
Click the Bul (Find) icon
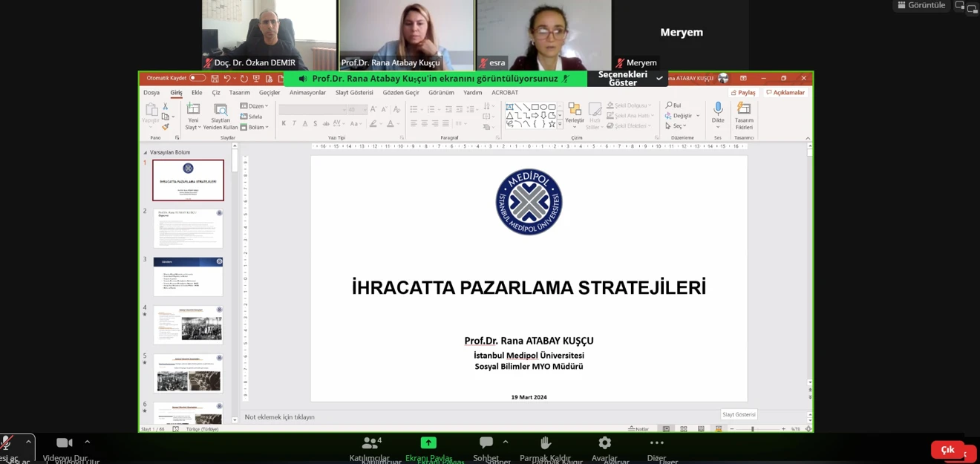coord(669,105)
